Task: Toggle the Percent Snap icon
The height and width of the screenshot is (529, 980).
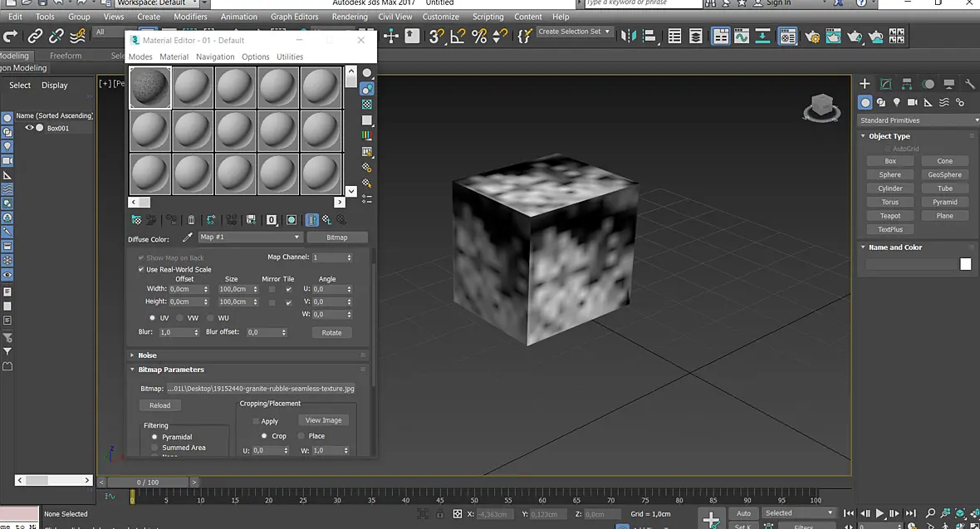Action: click(x=478, y=37)
